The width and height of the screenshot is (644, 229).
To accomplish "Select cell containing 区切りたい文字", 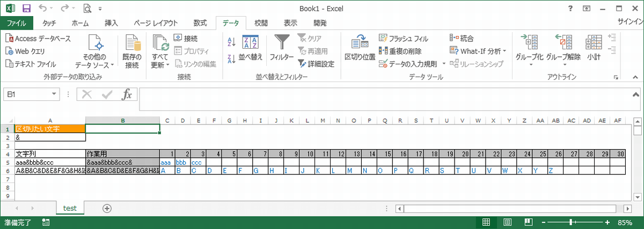I will point(50,129).
